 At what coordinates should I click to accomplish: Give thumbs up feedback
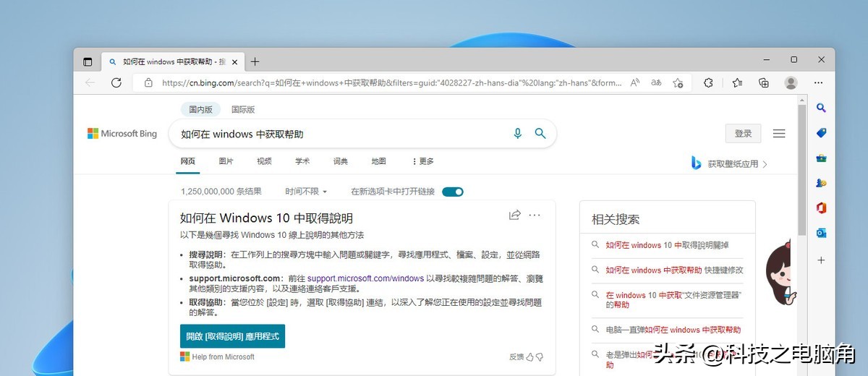(530, 357)
